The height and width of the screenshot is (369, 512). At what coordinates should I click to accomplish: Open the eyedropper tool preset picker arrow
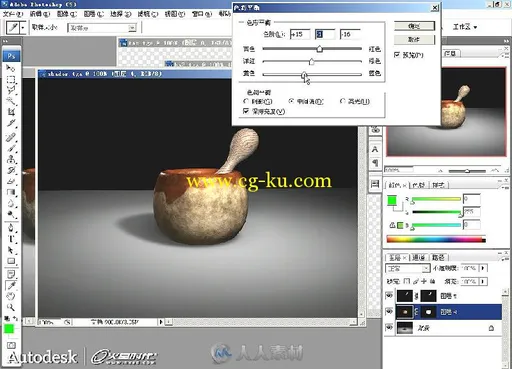click(x=23, y=27)
